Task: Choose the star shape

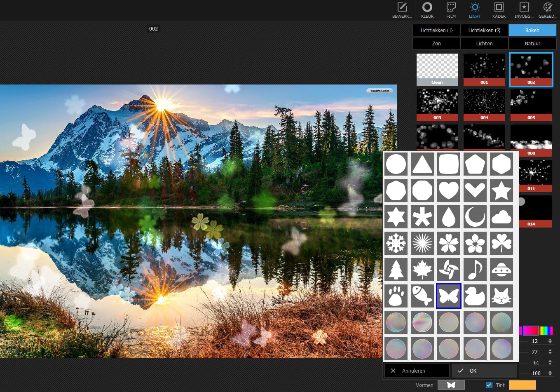Action: [x=501, y=190]
